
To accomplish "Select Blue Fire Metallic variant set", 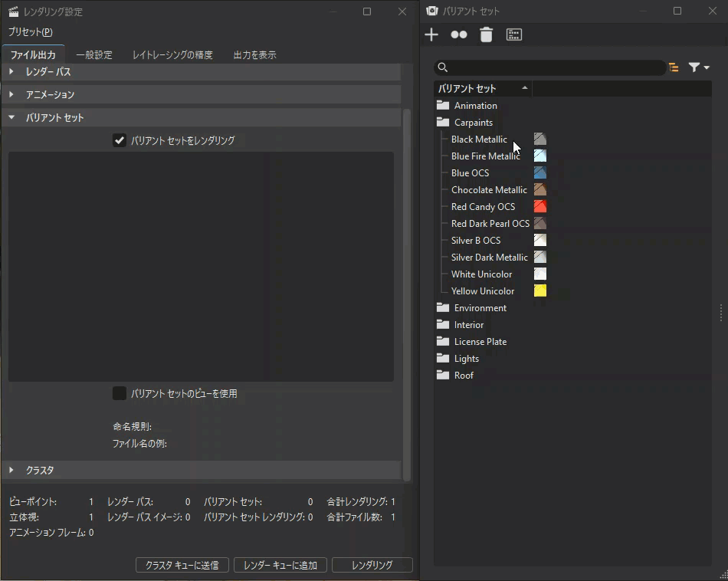I will pyautogui.click(x=485, y=156).
